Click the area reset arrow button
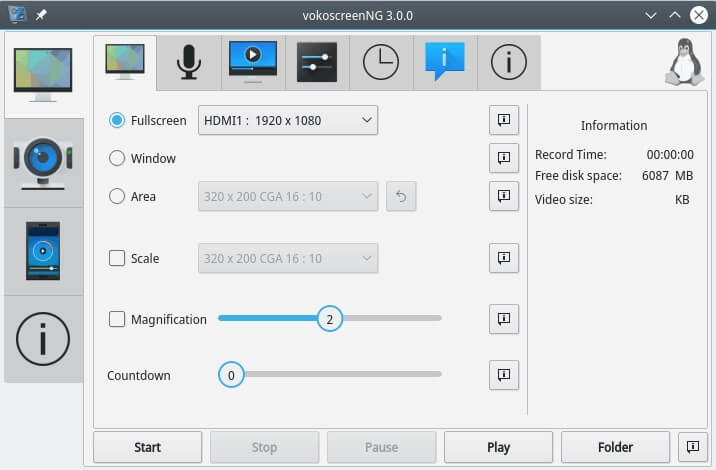Image resolution: width=716 pixels, height=470 pixels. click(x=401, y=196)
